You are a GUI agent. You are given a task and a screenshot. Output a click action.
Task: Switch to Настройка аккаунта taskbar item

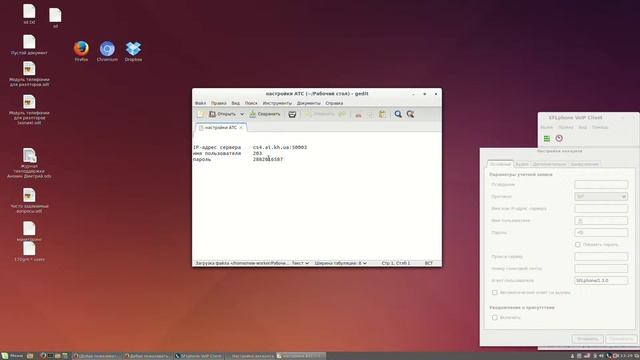tap(250, 356)
